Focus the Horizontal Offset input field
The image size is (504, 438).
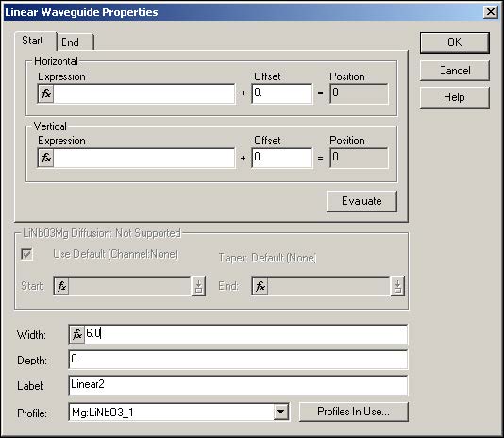(x=282, y=93)
